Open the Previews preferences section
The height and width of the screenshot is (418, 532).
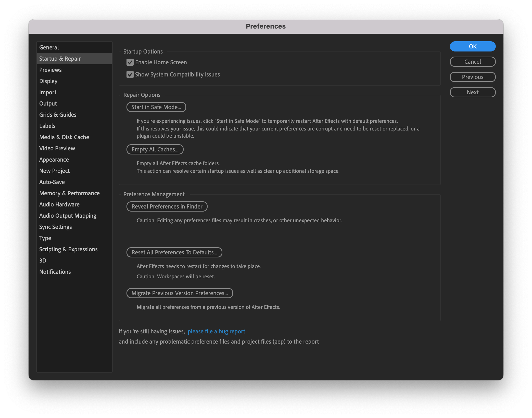[50, 70]
